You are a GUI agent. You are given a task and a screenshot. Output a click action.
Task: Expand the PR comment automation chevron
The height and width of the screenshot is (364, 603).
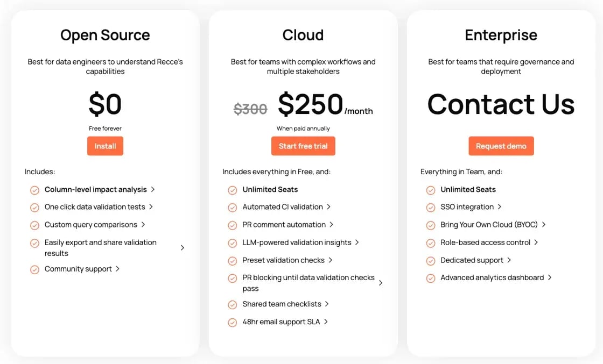point(332,225)
